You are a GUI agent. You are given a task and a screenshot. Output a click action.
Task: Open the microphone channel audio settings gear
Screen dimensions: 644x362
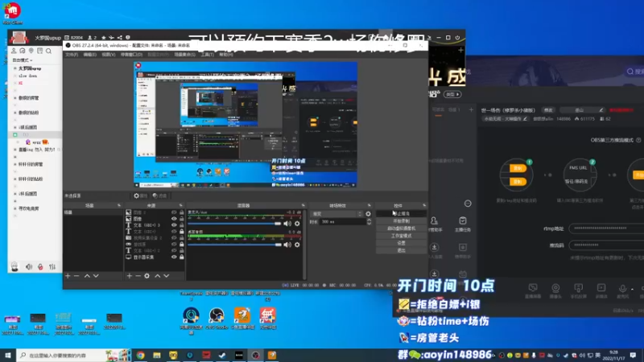(x=297, y=224)
